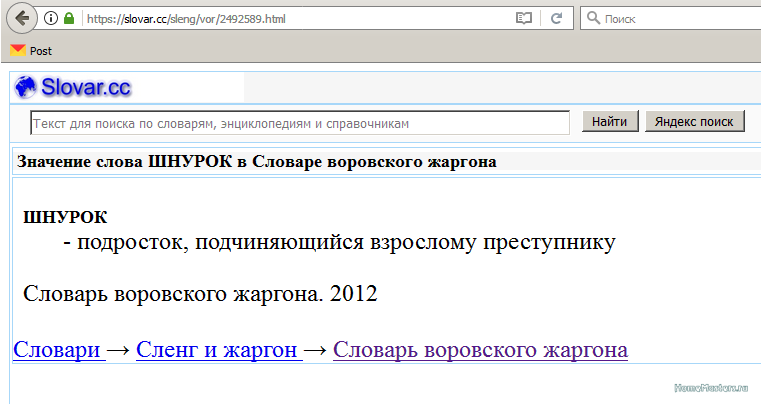761x404 pixels.
Task: Click the Slovar.cc globe logo
Action: 26,88
